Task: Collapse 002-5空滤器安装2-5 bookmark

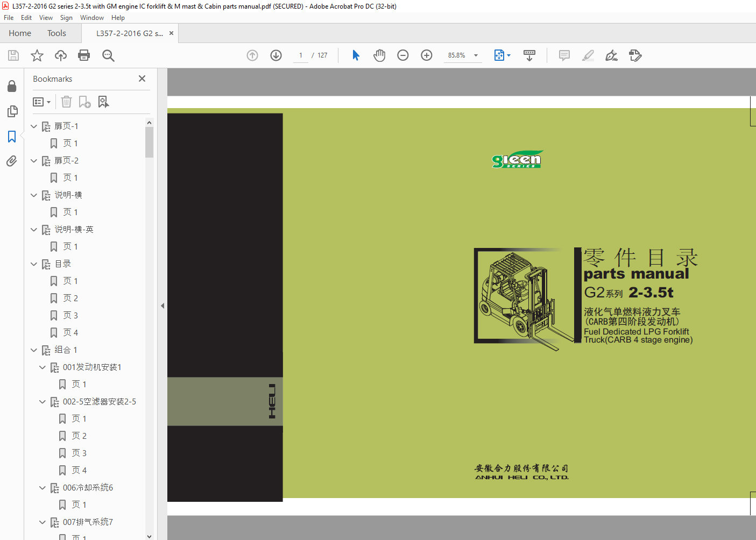Action: click(x=43, y=402)
